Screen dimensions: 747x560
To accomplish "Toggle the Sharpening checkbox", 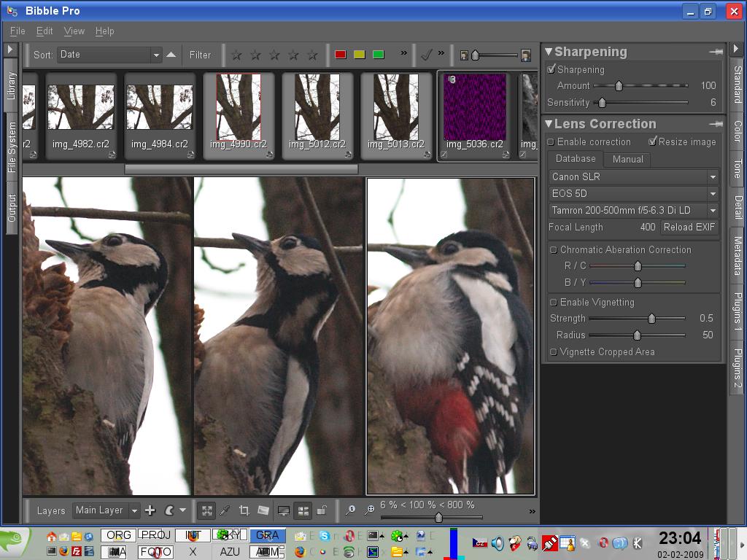I will [x=551, y=69].
